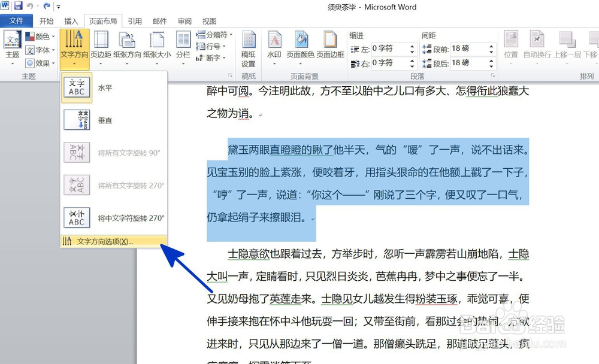Open the 文件 menu
The height and width of the screenshot is (364, 599).
pyautogui.click(x=17, y=20)
